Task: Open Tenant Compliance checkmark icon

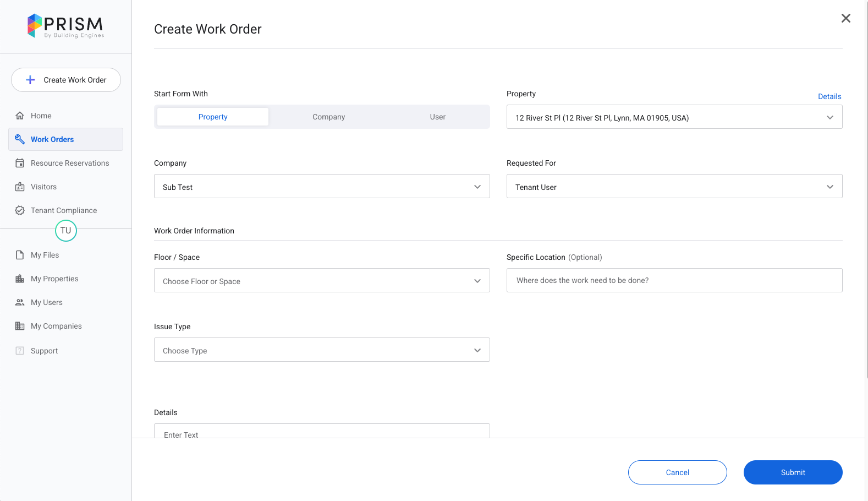Action: 20,210
